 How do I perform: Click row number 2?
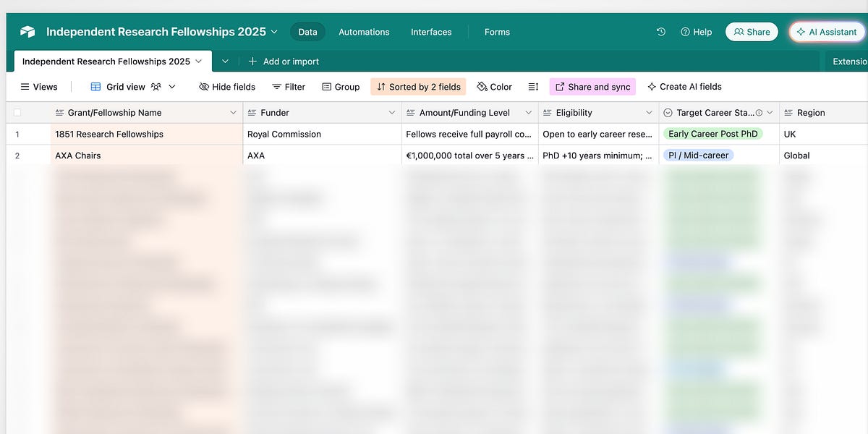tap(17, 156)
